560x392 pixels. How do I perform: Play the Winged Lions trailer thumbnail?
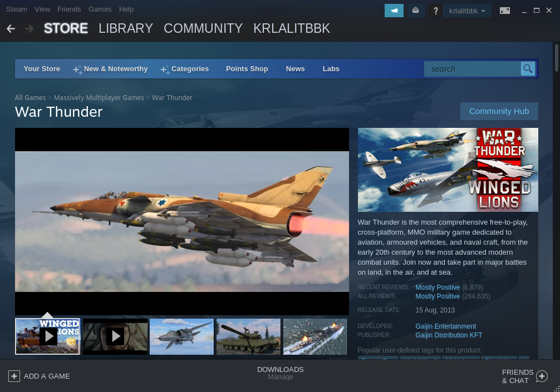48,336
